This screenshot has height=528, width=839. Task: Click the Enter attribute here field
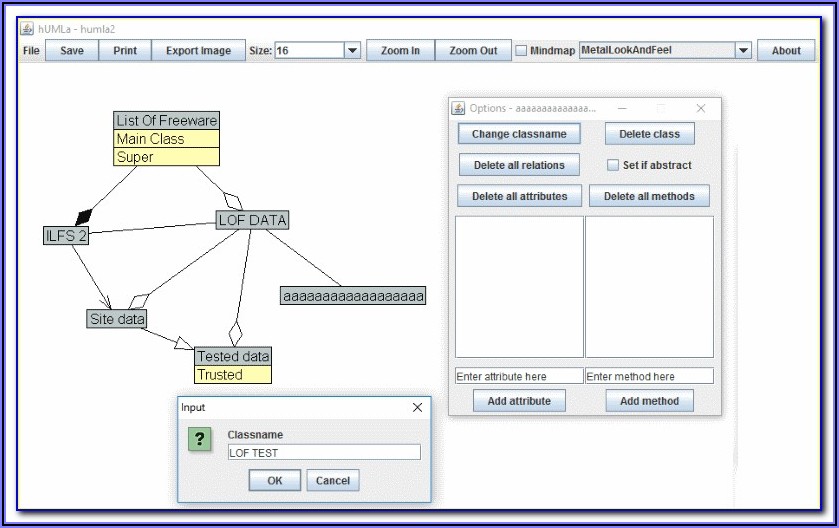pyautogui.click(x=518, y=377)
